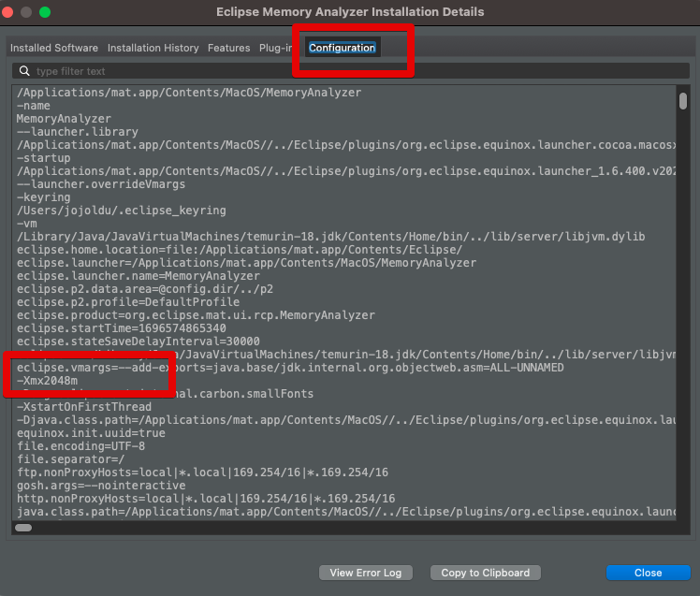Click the 'eclipse.p2.data.area' line
Screen dimensions: 700x596
coord(145,289)
